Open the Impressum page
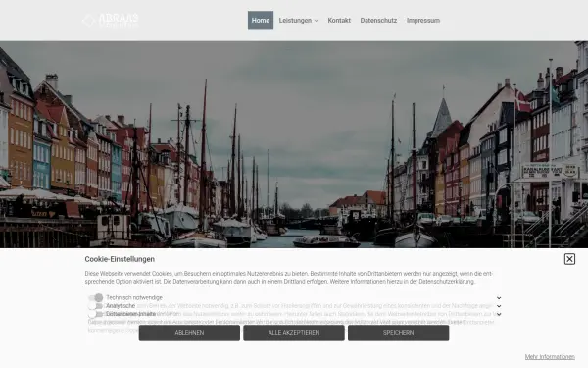 tap(423, 21)
